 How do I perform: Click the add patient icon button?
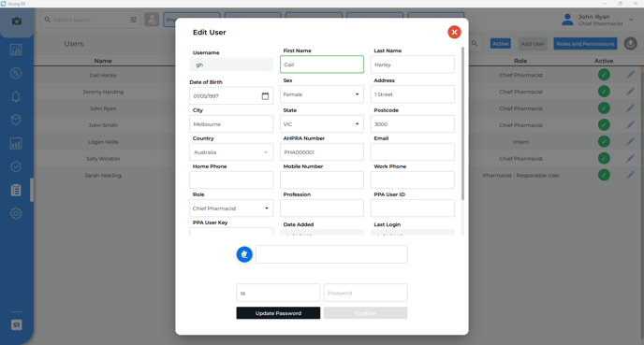tap(152, 20)
